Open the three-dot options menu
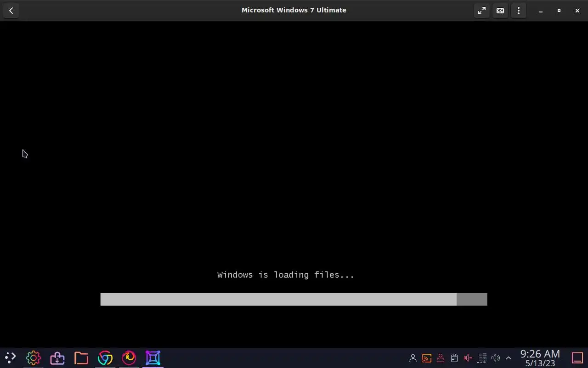588x368 pixels. tap(519, 11)
